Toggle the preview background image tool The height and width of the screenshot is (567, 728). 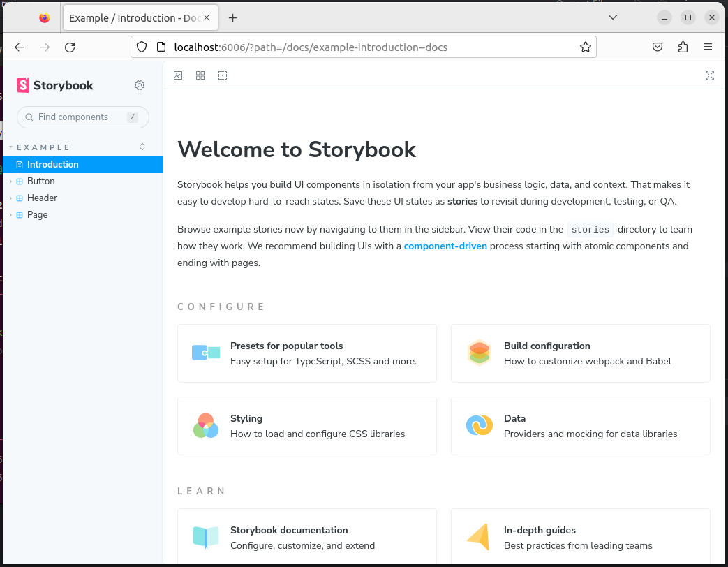[178, 75]
